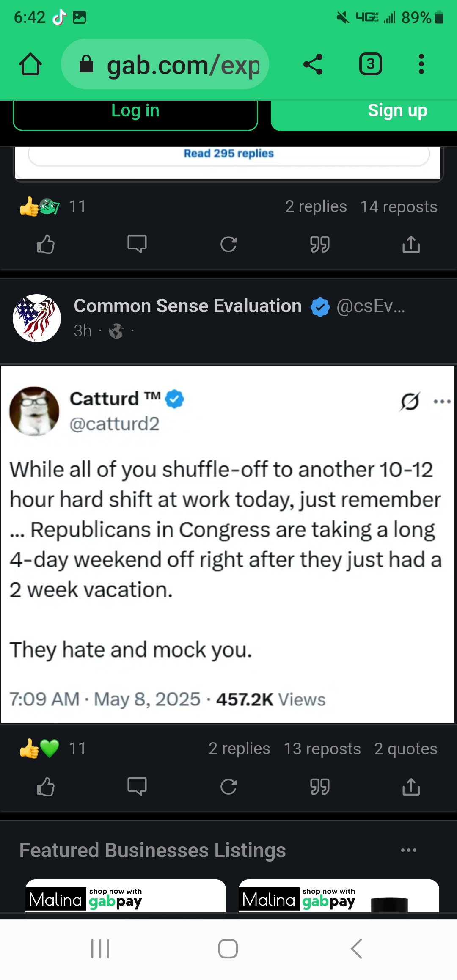Tap the browser home icon

point(30,64)
